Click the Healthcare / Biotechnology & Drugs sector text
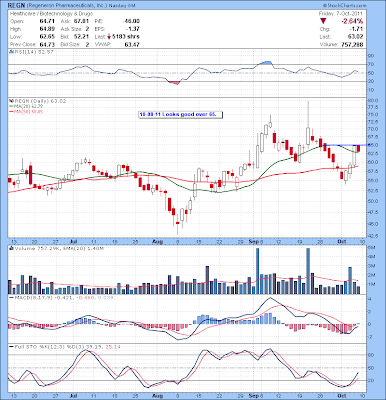The image size is (386, 400). [x=51, y=14]
